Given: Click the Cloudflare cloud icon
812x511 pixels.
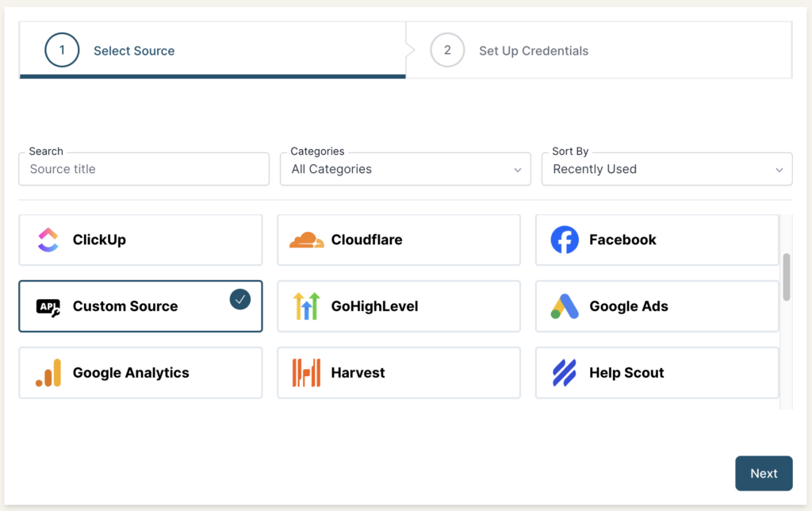Looking at the screenshot, I should pyautogui.click(x=307, y=240).
